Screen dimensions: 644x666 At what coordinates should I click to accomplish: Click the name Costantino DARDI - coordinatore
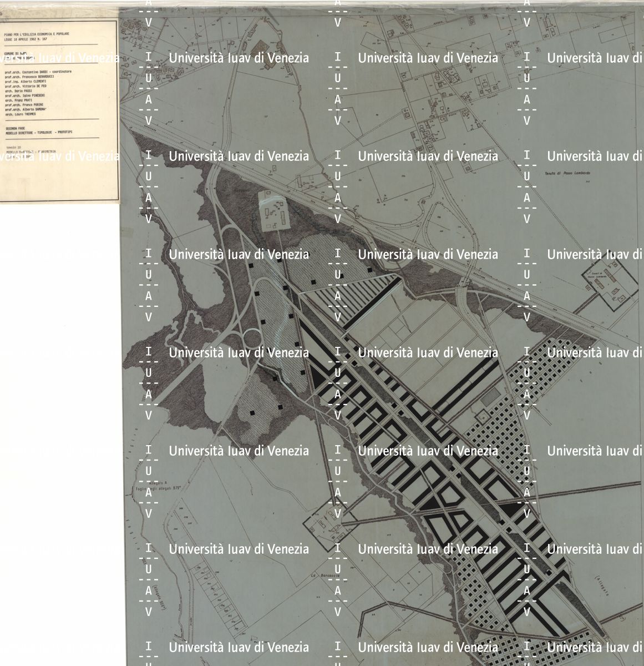pos(38,72)
